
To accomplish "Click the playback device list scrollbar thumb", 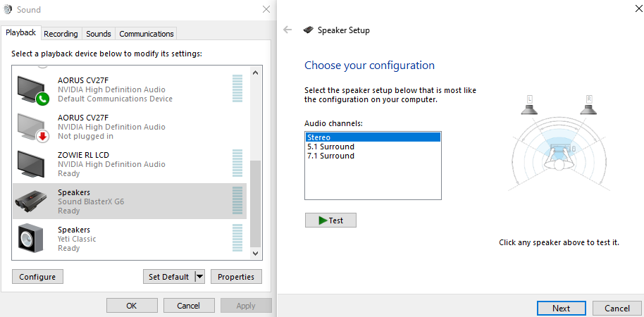I will (x=256, y=204).
